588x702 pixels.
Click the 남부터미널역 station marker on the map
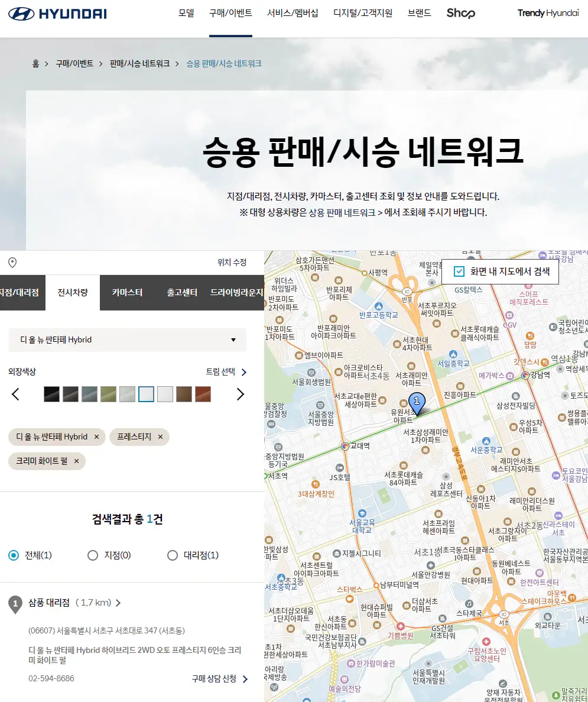(x=376, y=585)
